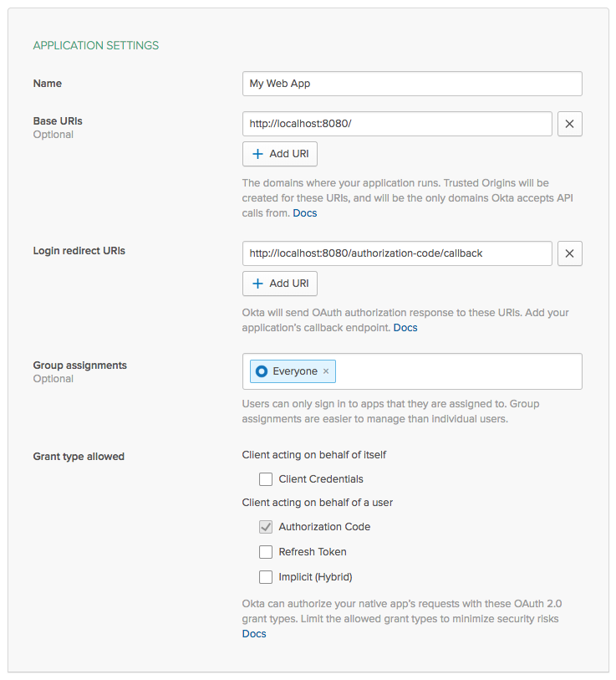This screenshot has height=680, width=616.
Task: Remove the localhost:8080 base URI entry
Action: [569, 124]
